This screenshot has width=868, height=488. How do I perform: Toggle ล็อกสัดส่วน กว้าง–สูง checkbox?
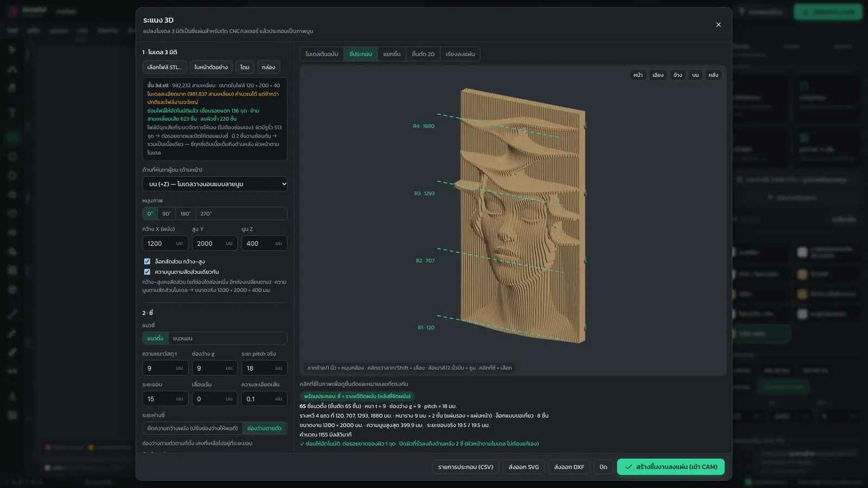coord(147,261)
